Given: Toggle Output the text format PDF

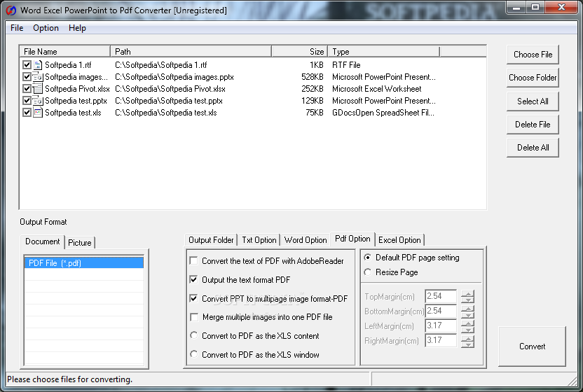Looking at the screenshot, I should pos(193,279).
